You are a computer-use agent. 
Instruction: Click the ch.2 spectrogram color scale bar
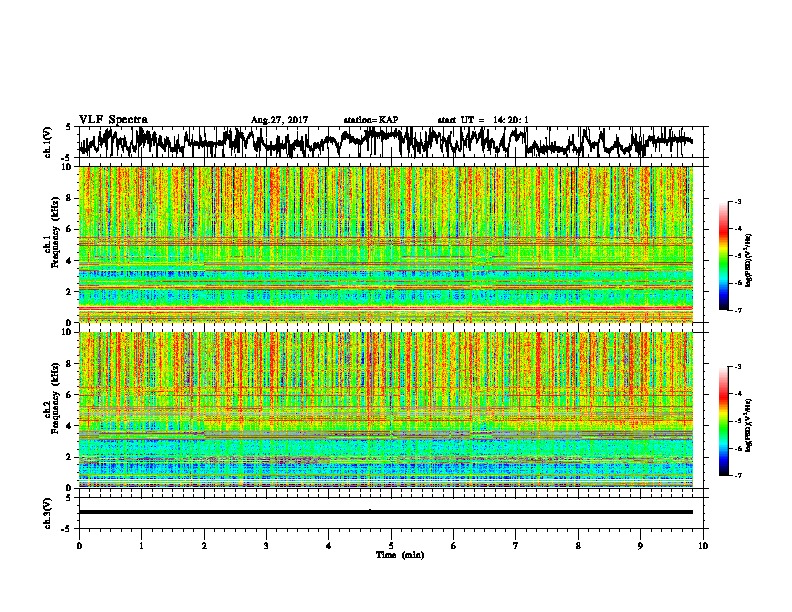click(724, 421)
